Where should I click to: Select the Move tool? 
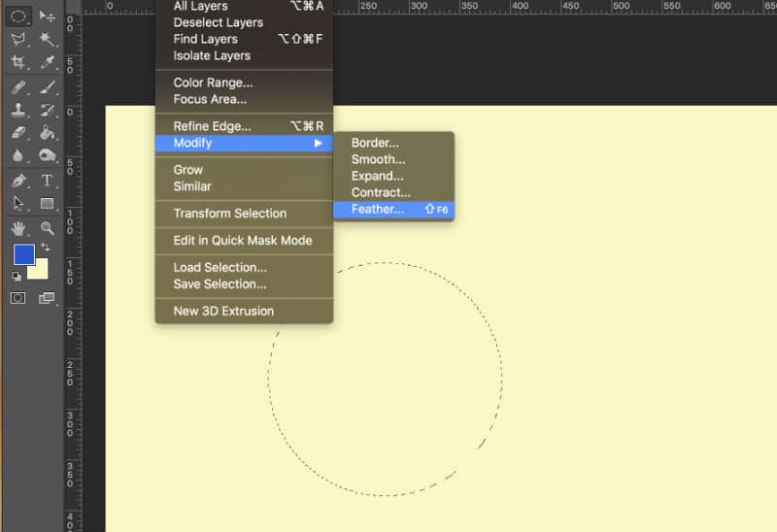point(47,17)
